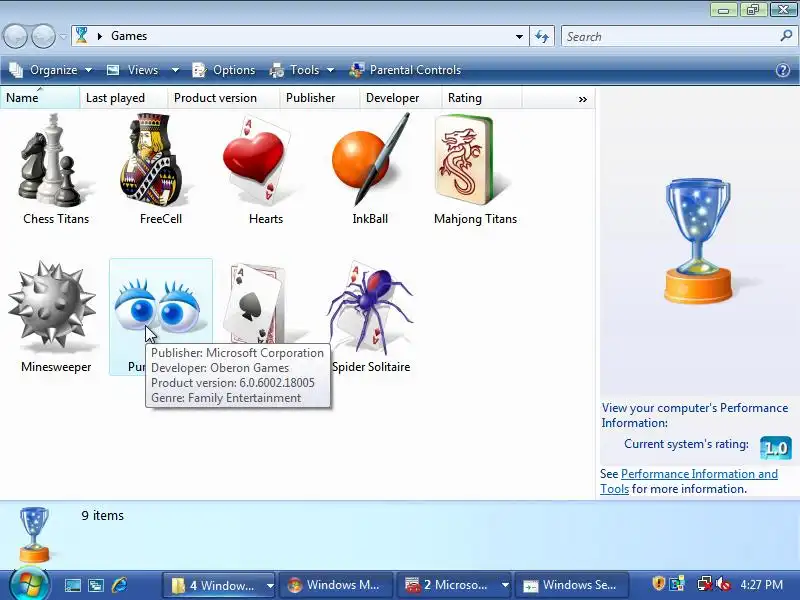Launch the InkBall game icon
Screen dimensions: 800x600
(371, 160)
